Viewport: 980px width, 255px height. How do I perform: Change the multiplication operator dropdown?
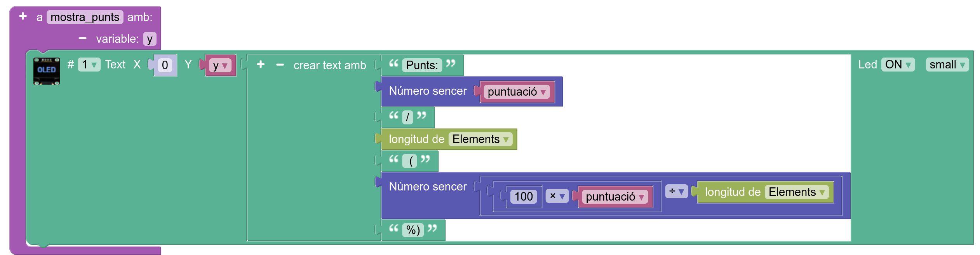[x=557, y=196]
